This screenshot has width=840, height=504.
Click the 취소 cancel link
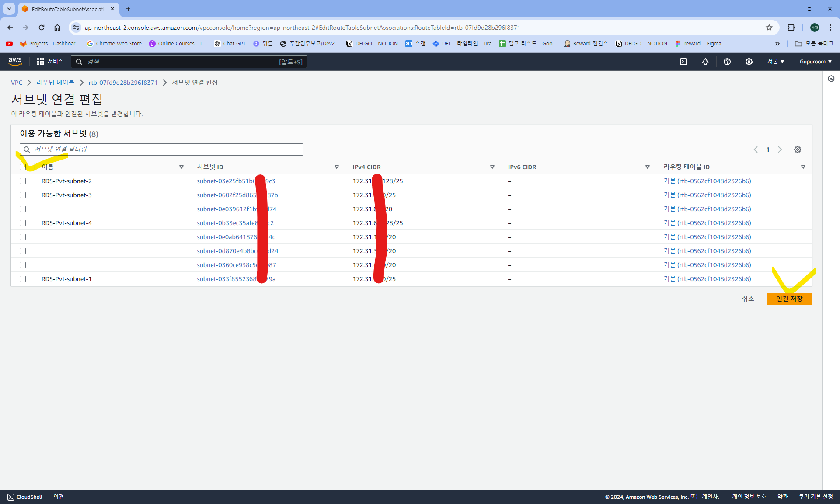748,299
